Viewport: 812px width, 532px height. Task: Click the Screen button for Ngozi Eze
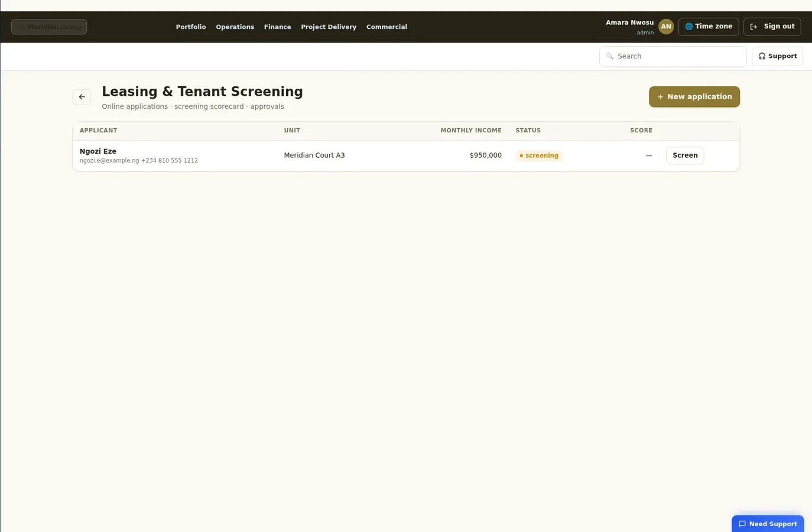pyautogui.click(x=685, y=155)
